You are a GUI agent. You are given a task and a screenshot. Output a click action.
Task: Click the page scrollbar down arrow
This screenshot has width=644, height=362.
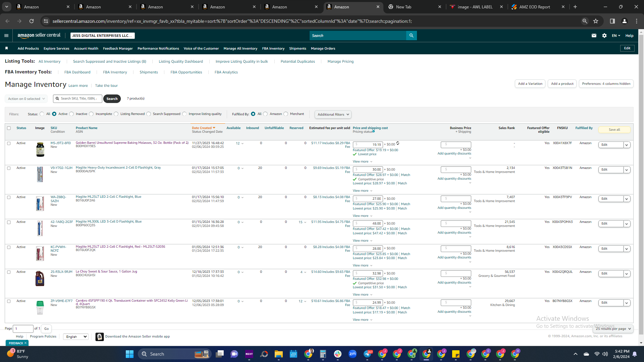[x=641, y=343]
